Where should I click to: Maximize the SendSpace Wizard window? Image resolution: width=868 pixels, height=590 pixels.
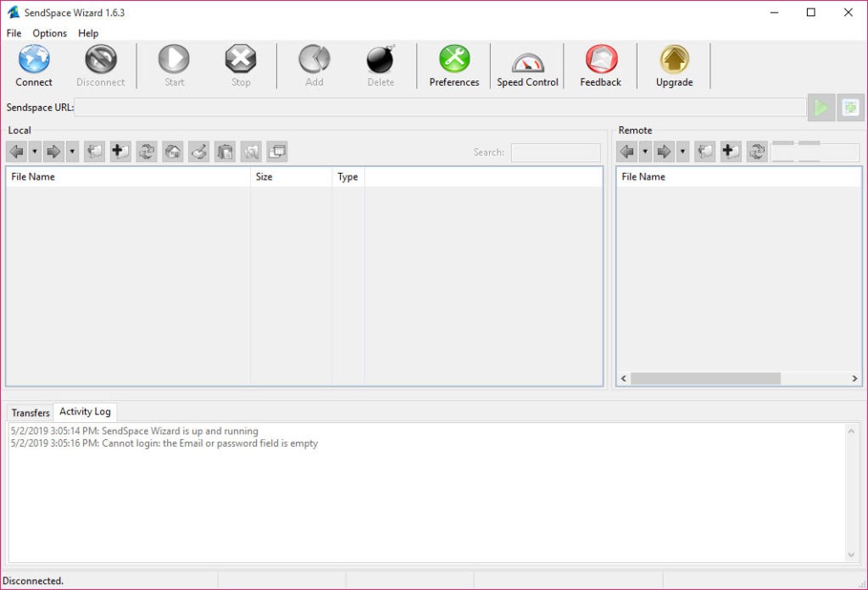(x=811, y=12)
